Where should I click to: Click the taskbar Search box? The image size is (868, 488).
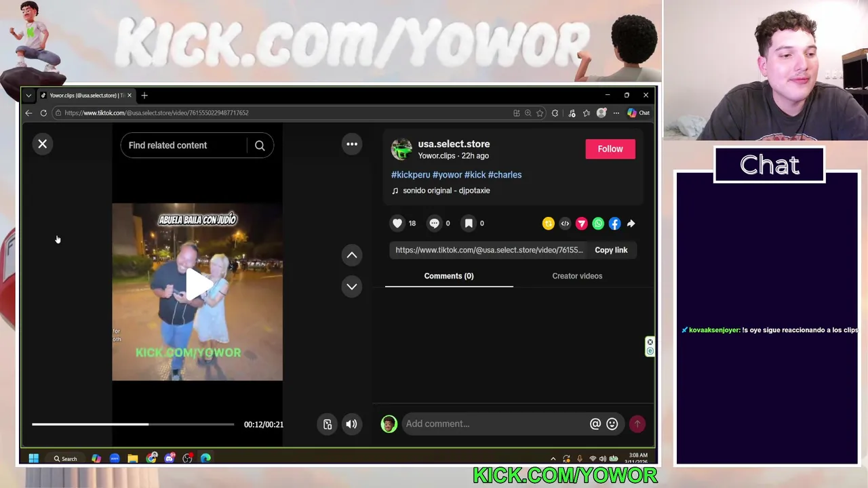coord(65,459)
